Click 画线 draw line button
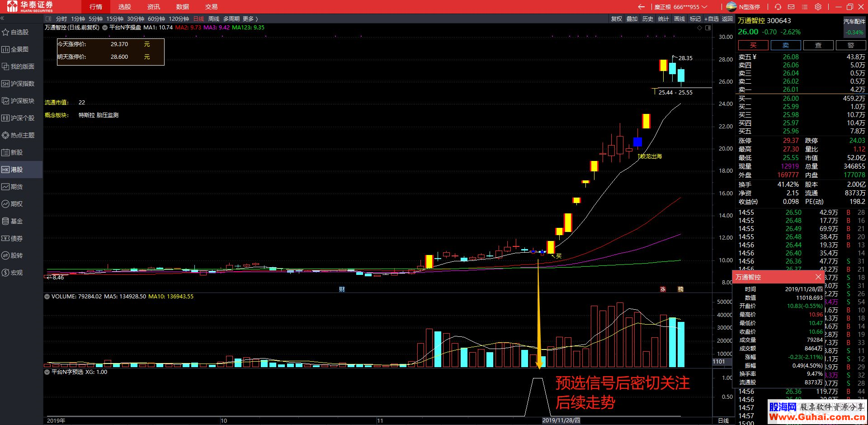Image resolution: width=868 pixels, height=425 pixels. tap(679, 19)
